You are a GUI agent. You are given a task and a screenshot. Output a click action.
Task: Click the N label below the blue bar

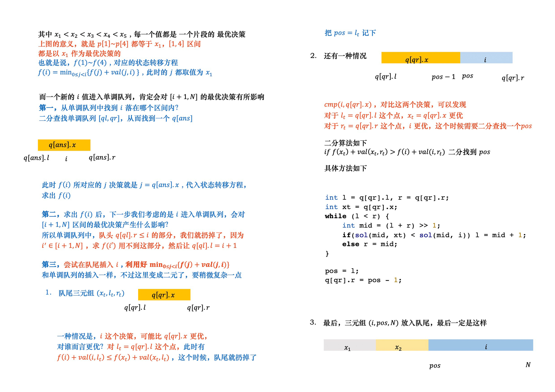tap(528, 364)
